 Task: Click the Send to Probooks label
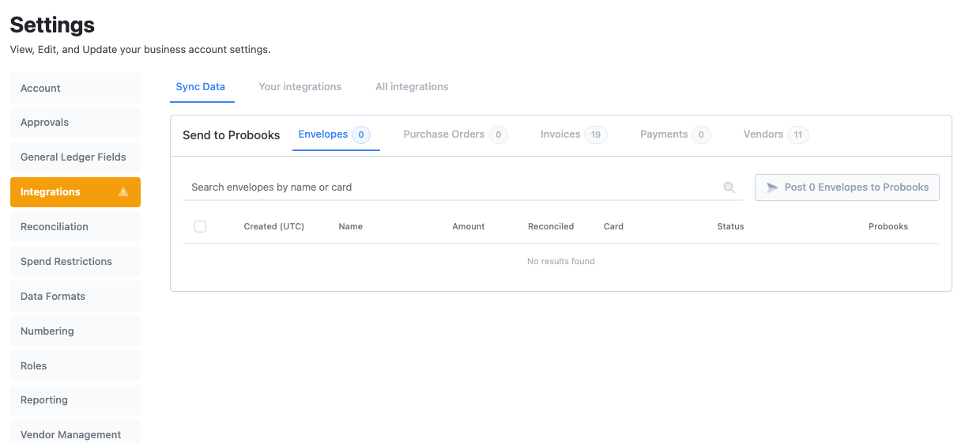tap(232, 135)
